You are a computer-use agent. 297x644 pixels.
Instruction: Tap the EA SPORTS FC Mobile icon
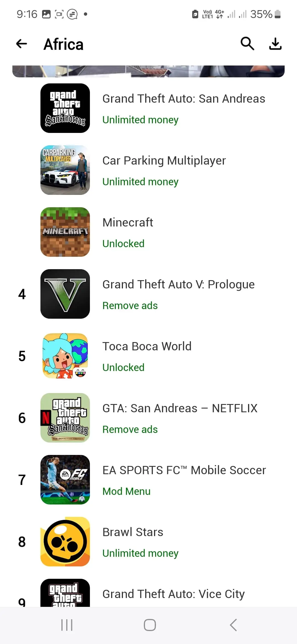(65, 480)
